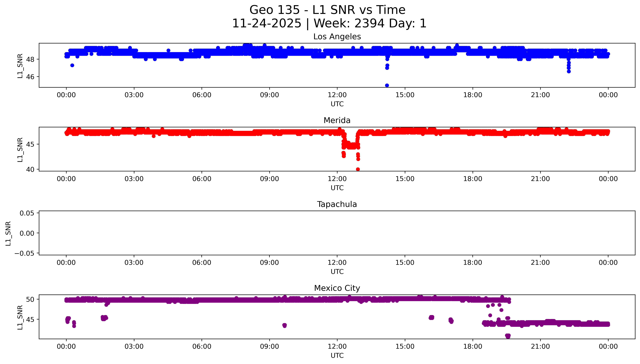Click the '46' y-tick label in Los Angeles plot
Viewport: 640px width, 364px height.
click(x=30, y=77)
